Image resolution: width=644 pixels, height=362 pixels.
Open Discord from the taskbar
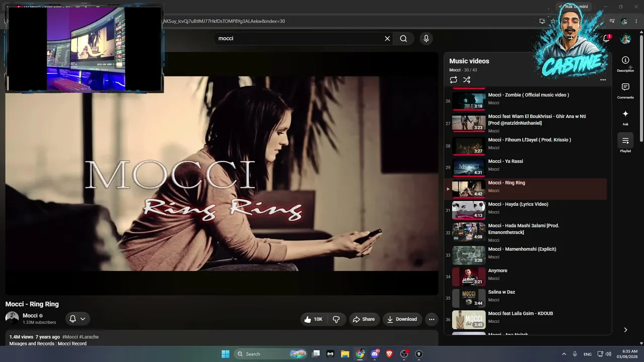click(x=375, y=354)
